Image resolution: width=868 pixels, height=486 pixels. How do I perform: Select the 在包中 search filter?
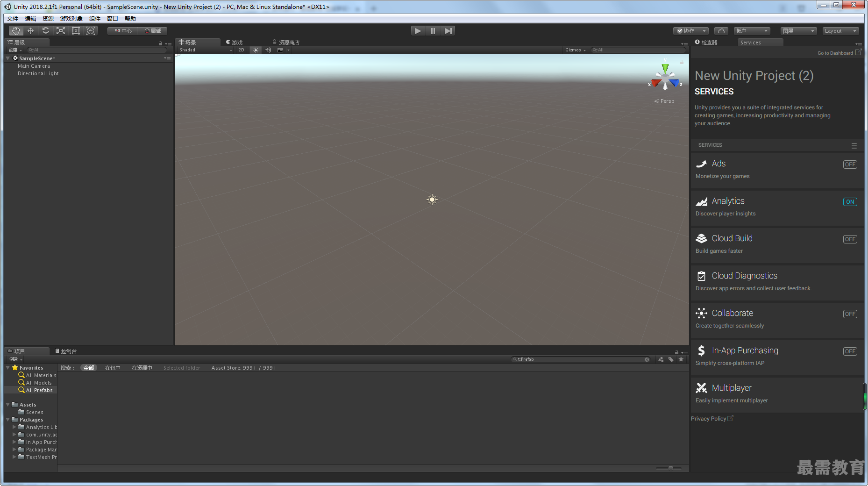pos(113,368)
